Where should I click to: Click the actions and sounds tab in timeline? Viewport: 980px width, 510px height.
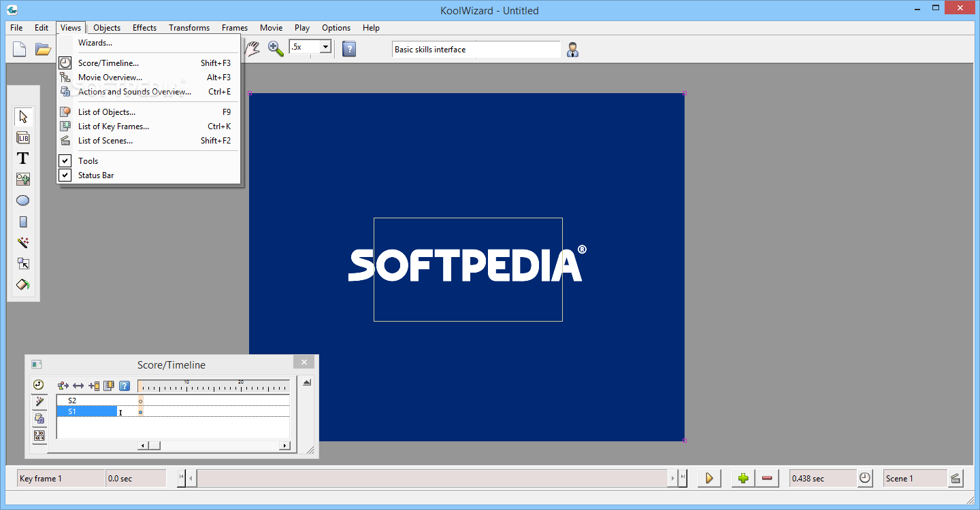coord(39,419)
